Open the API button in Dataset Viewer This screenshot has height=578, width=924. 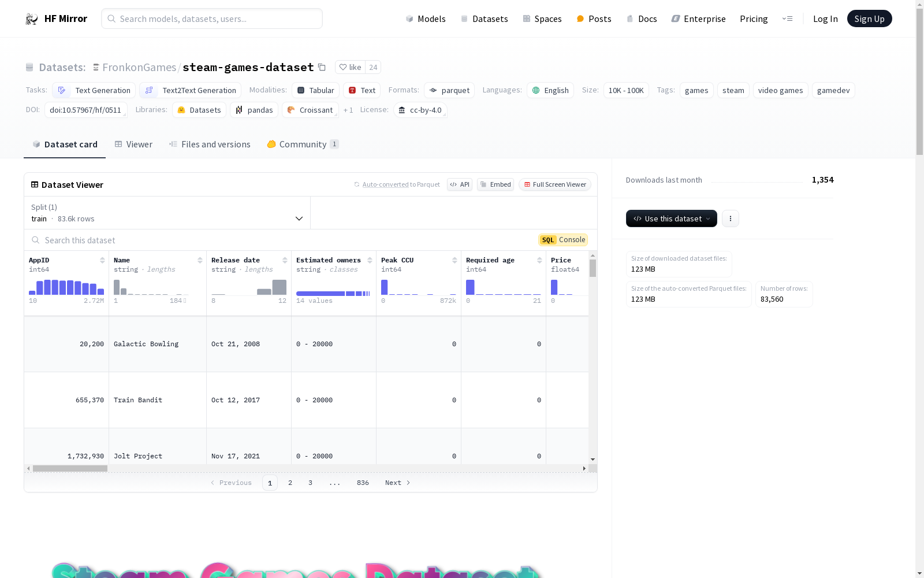460,184
